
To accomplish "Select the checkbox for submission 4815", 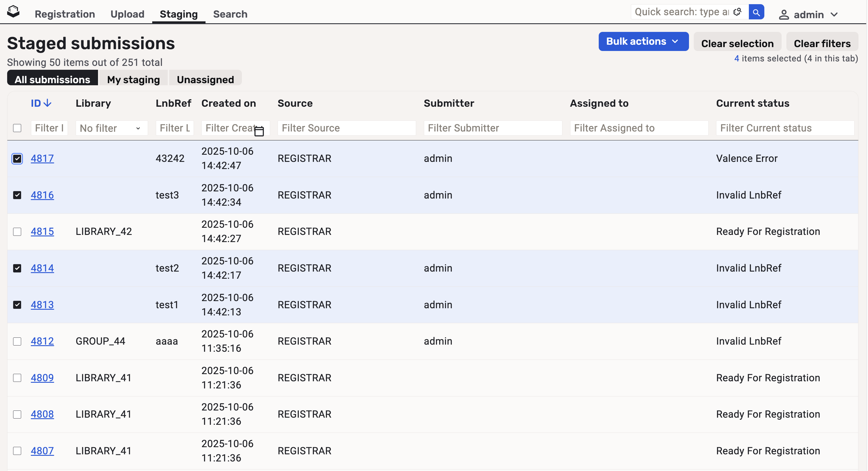I will coord(17,232).
